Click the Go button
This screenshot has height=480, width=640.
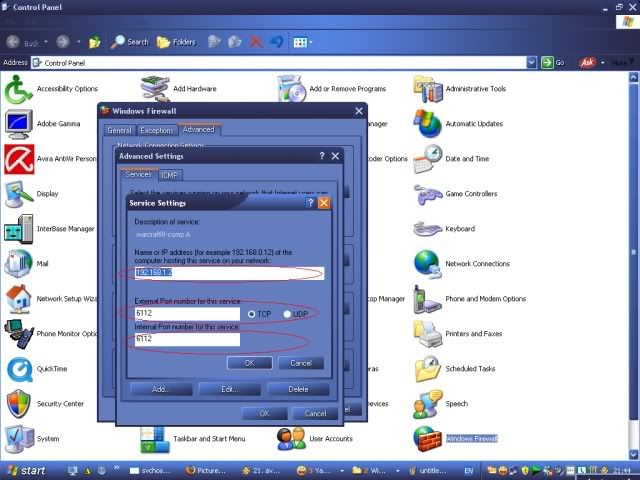tap(553, 62)
